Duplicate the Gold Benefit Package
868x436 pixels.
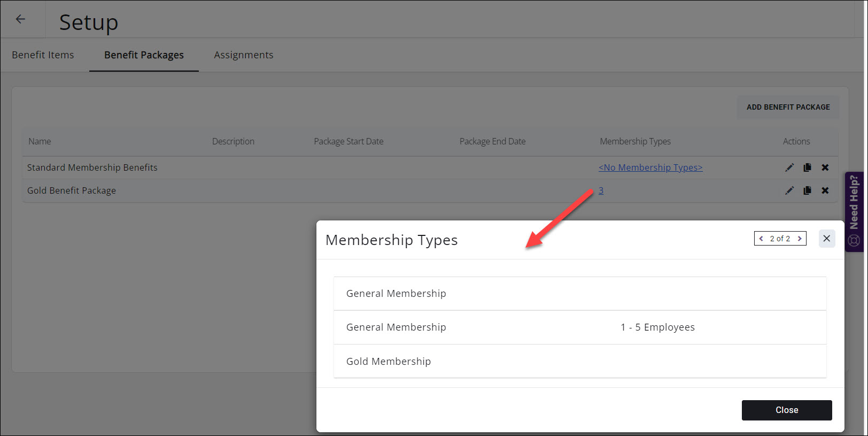(807, 190)
